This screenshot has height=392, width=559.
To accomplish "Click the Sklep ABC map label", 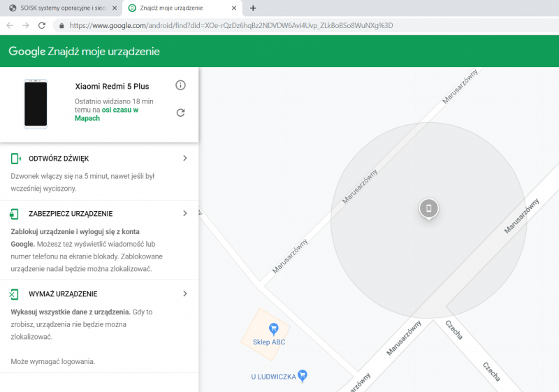I will tap(269, 342).
